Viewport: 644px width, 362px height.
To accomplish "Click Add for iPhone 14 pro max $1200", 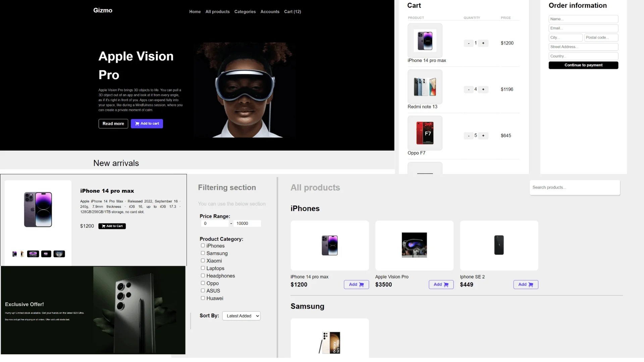I will (356, 285).
